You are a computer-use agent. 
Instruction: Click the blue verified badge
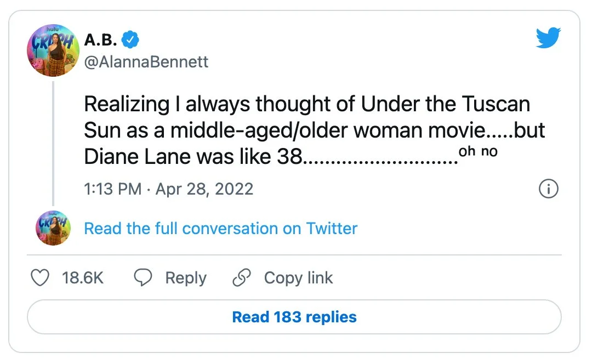click(130, 39)
